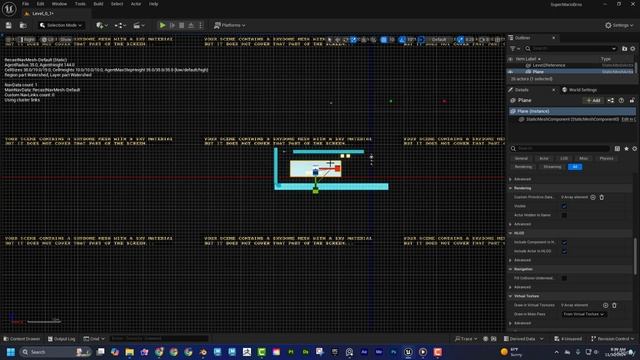This screenshot has width=640, height=360.
Task: Select the All filter in Details
Action: (x=575, y=167)
